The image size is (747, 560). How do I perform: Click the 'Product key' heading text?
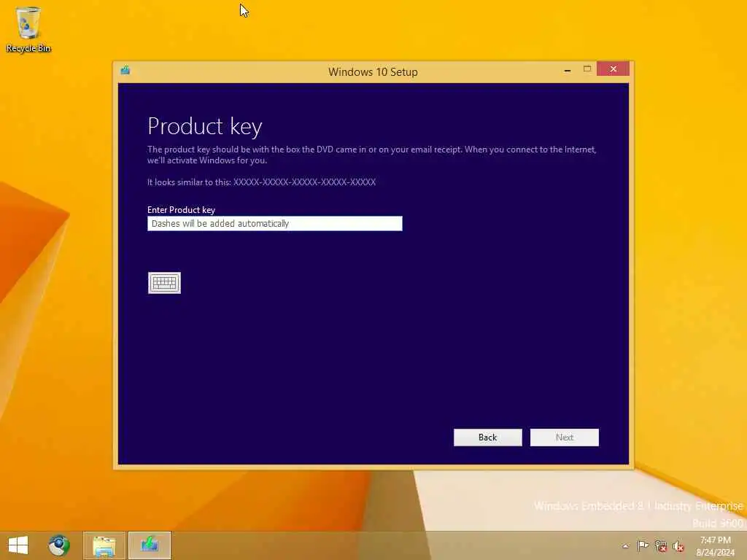pos(205,127)
